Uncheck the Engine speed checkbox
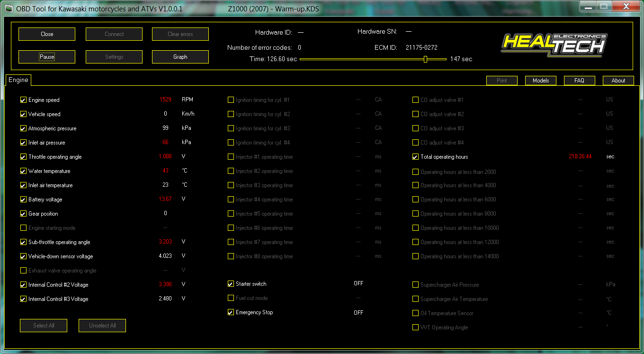The image size is (644, 354). 23,100
